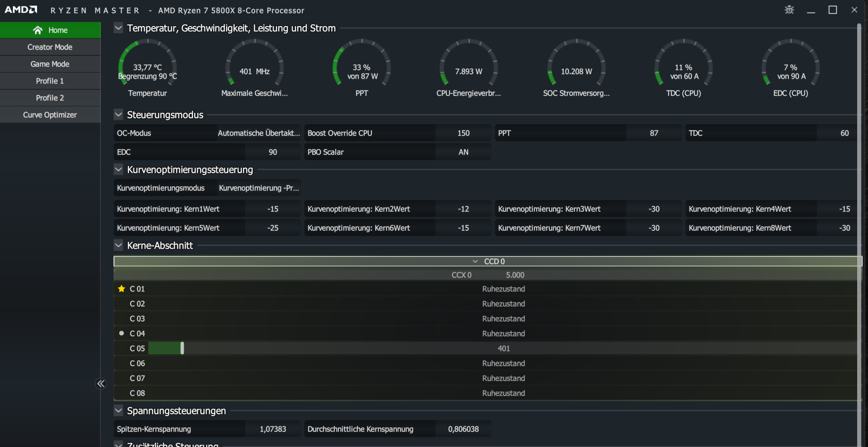Click the SOC Stromversorgung gauge dial

point(576,63)
